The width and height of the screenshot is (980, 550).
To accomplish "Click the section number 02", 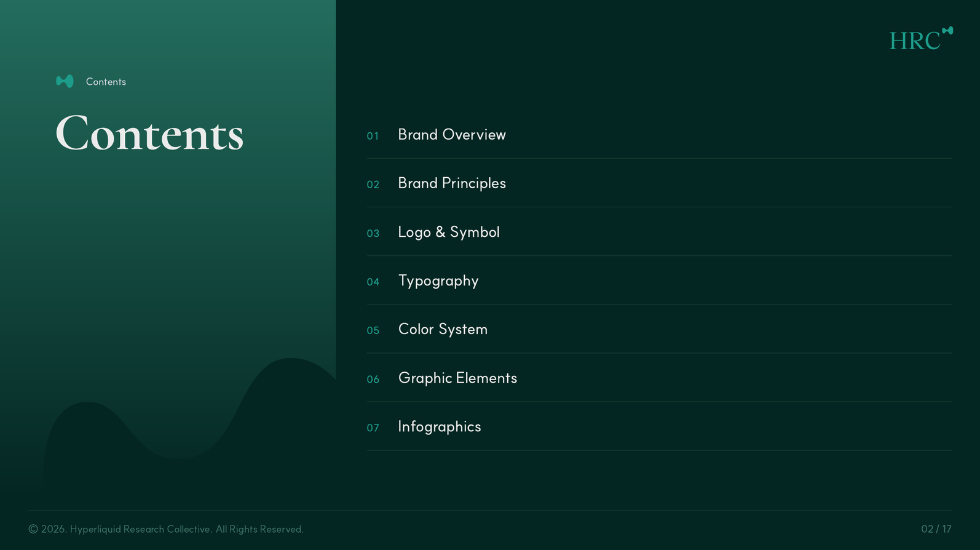I will tap(373, 185).
